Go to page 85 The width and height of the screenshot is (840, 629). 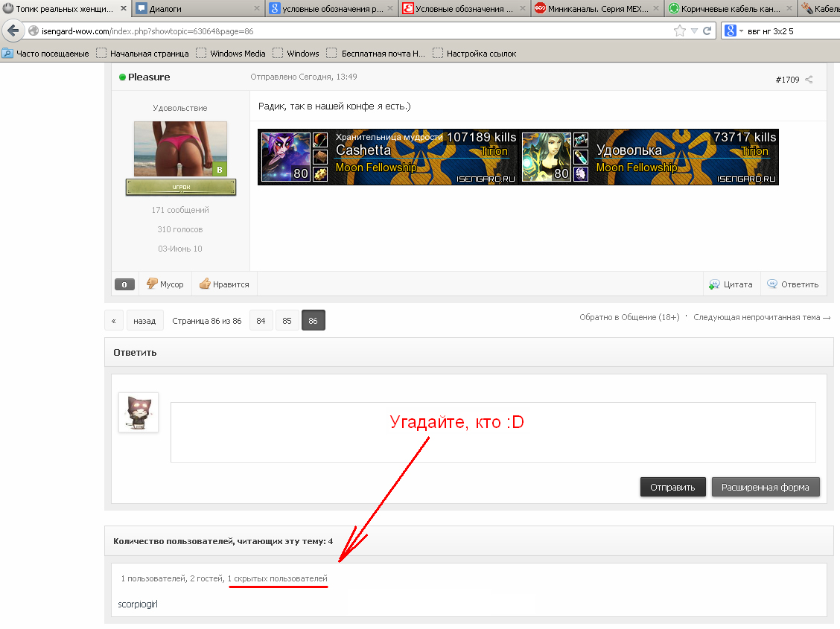pyautogui.click(x=287, y=321)
